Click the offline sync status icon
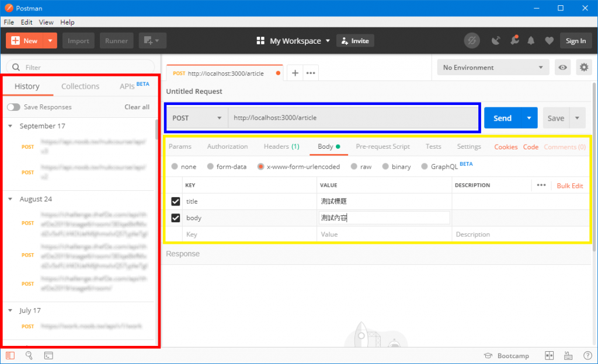The height and width of the screenshot is (364, 598). click(472, 41)
